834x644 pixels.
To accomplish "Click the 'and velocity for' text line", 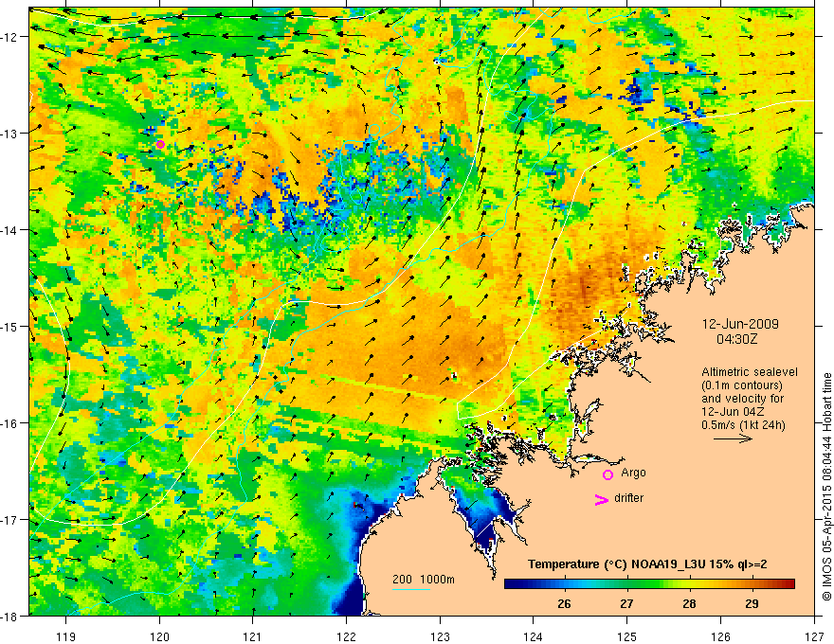I will (742, 399).
